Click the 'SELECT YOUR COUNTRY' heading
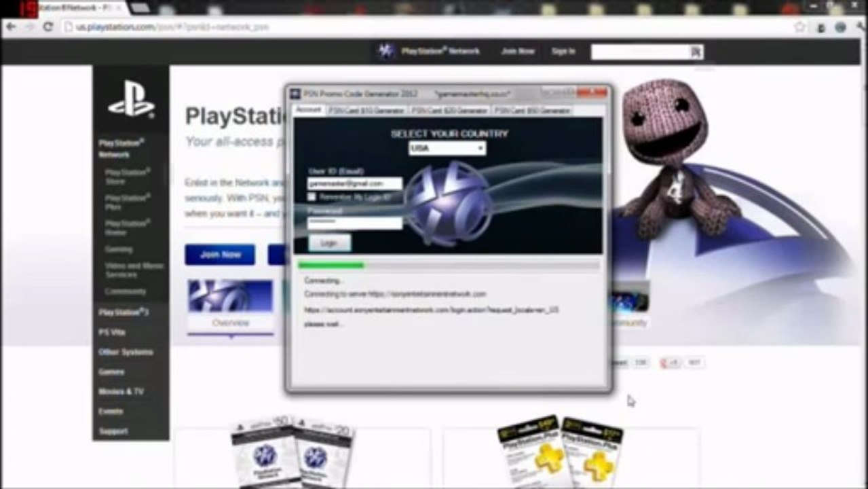Viewport: 868px width, 489px height. pos(449,134)
